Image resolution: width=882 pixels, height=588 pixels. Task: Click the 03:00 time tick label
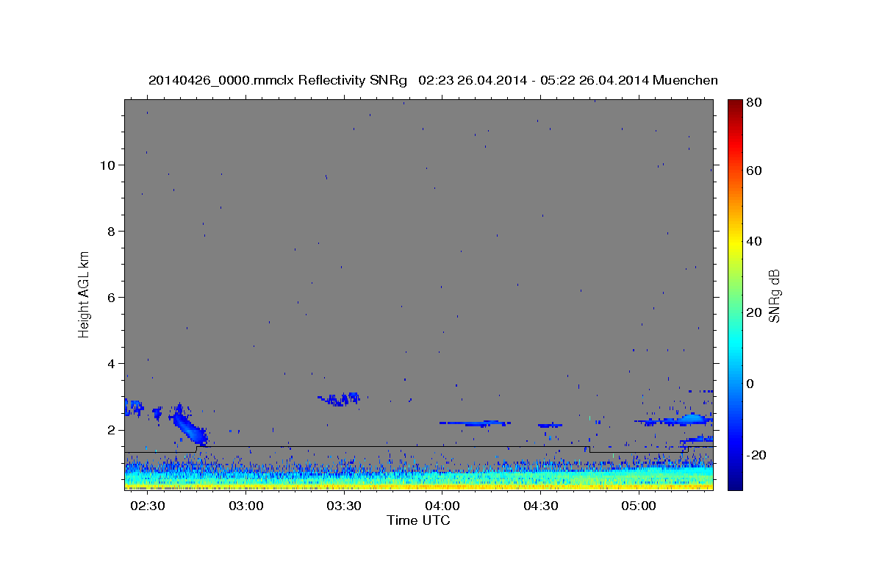tap(245, 506)
